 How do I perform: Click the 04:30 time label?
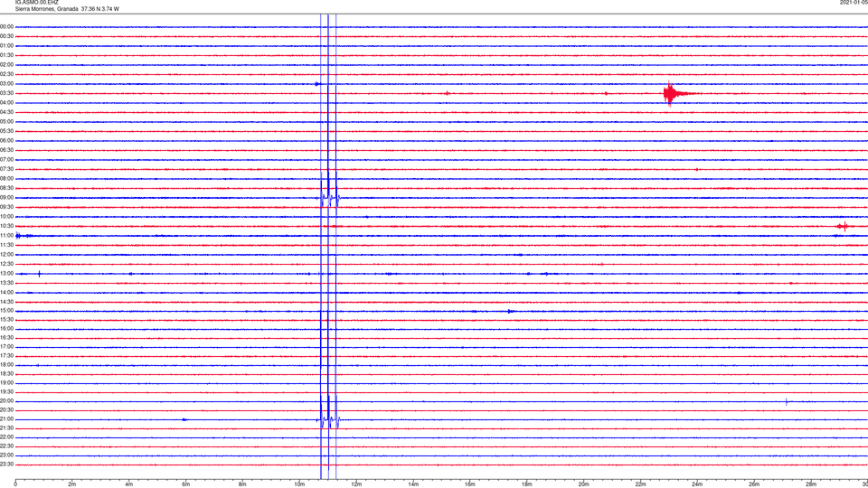coord(6,112)
